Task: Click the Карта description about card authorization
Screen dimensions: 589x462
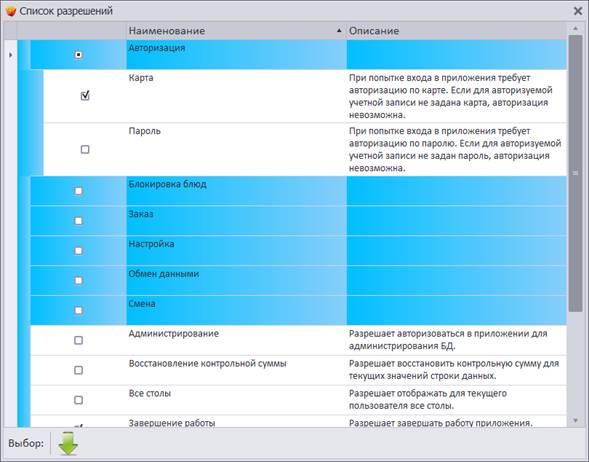Action: pos(450,96)
